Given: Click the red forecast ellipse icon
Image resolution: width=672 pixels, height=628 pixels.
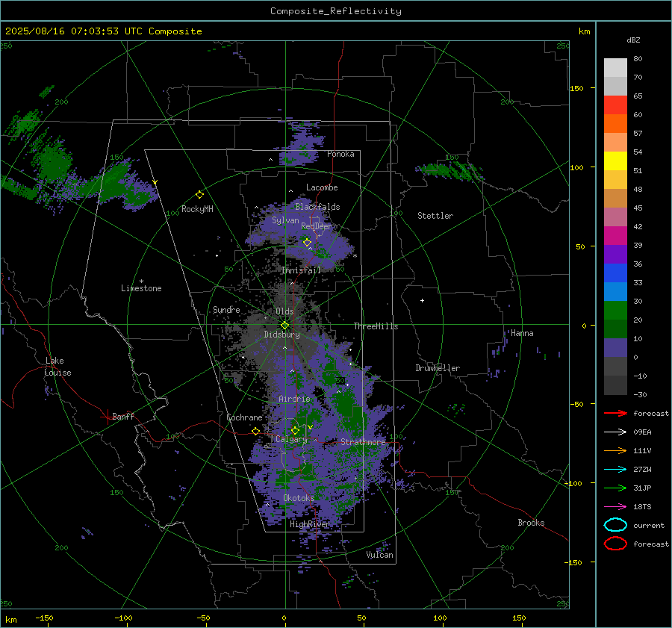Looking at the screenshot, I should 615,544.
